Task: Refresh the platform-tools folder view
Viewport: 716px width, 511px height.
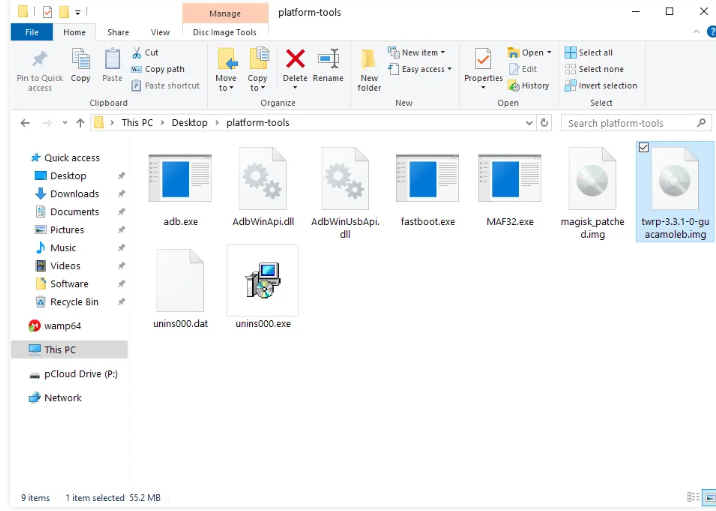Action: (544, 123)
